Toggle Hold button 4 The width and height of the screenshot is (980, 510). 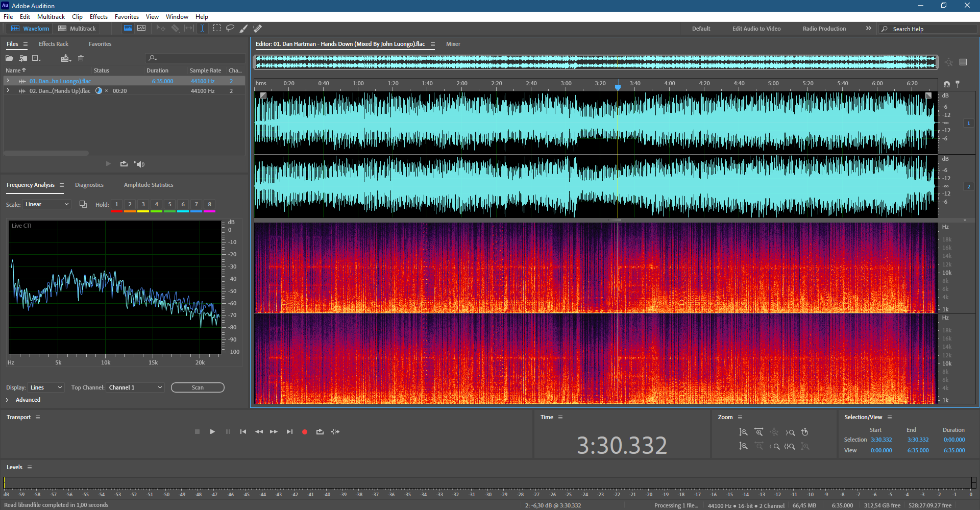156,204
